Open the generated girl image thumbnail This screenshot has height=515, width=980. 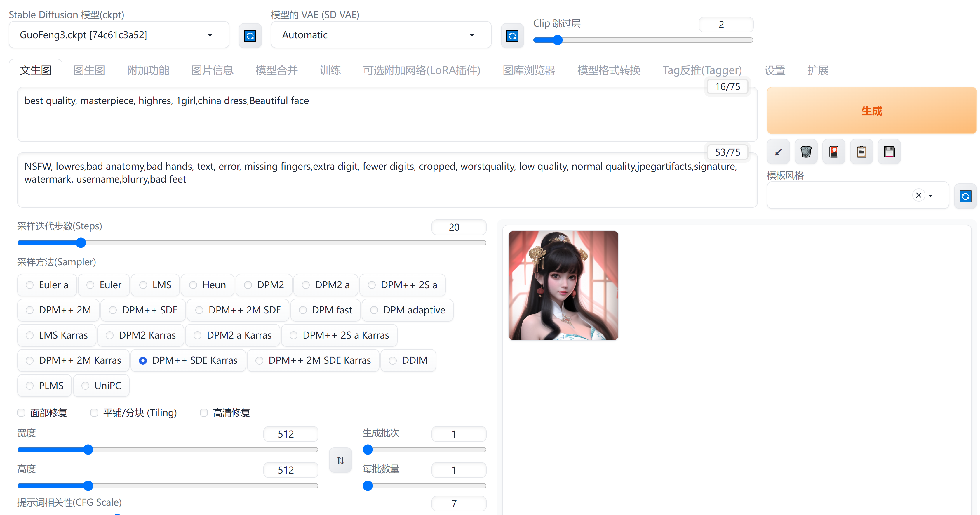tap(563, 285)
